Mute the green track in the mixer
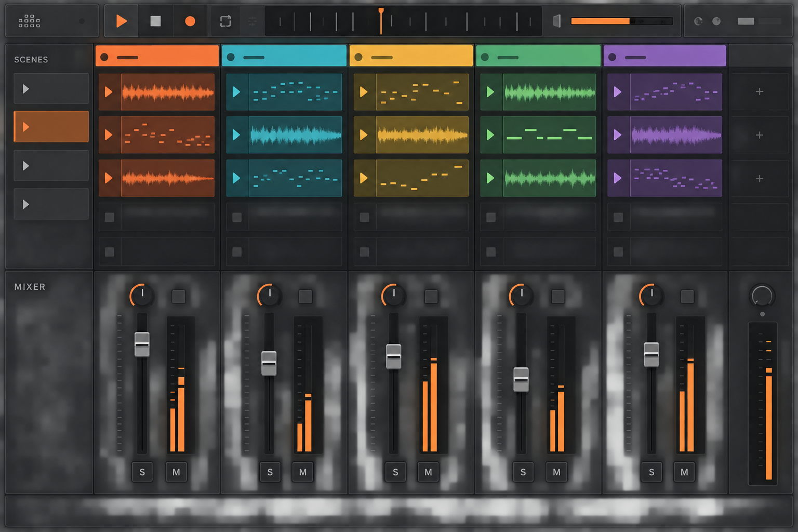 pos(556,472)
